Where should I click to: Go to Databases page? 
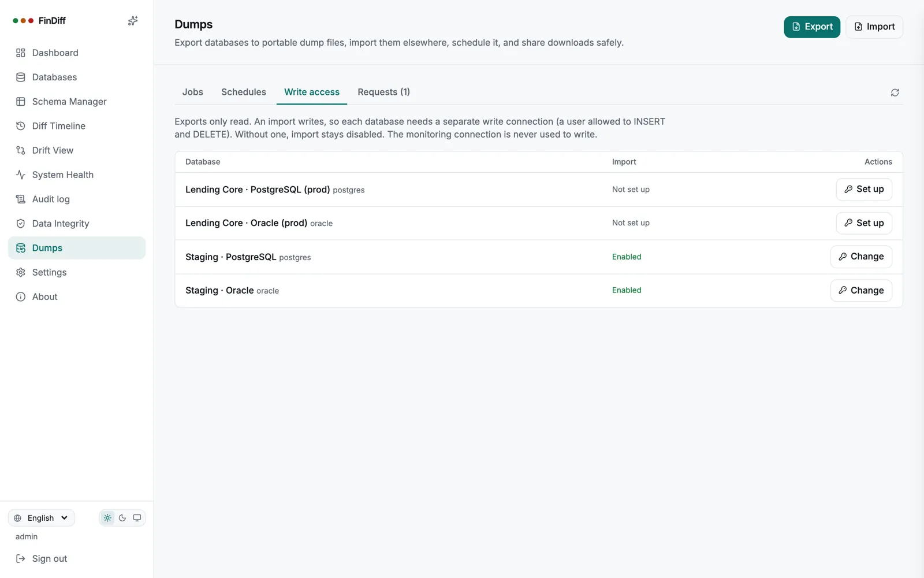pyautogui.click(x=77, y=77)
